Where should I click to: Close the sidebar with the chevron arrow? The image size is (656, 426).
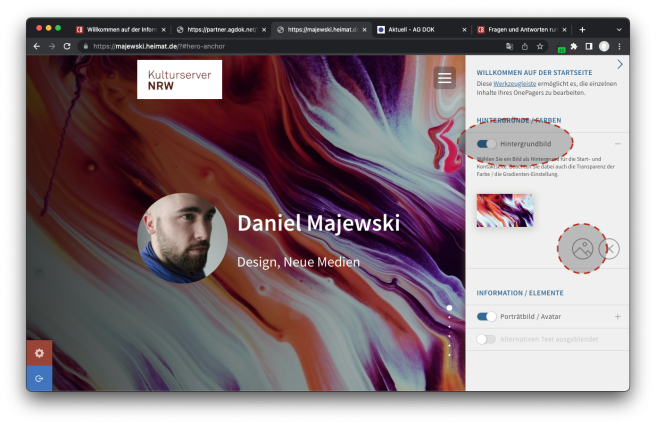point(619,64)
